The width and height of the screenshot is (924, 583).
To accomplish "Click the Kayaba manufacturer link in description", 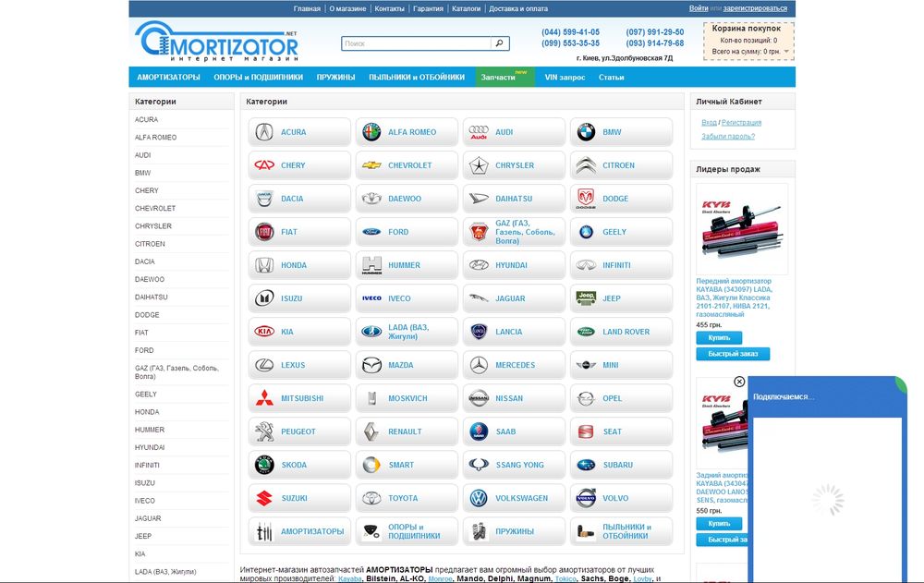I will point(349,579).
